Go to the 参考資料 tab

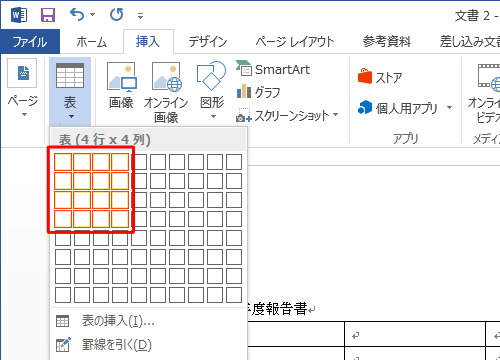pos(387,42)
